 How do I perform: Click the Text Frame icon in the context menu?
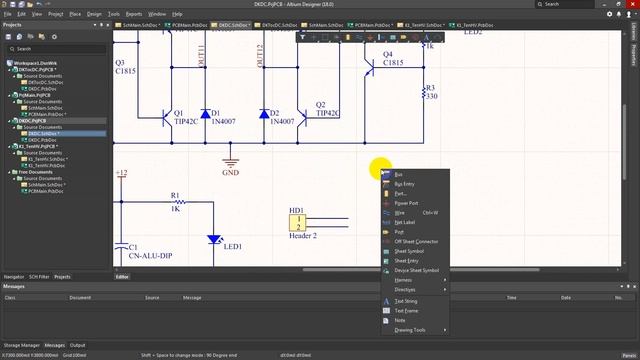pos(386,311)
